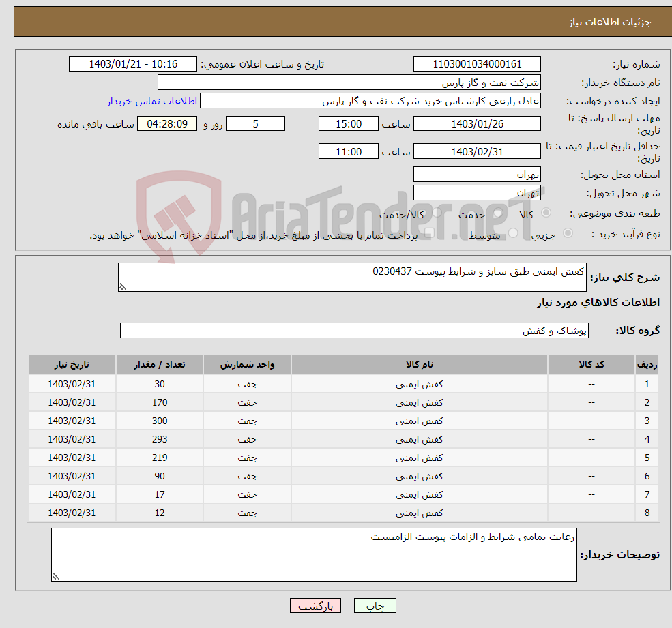Select the خدمت radio button
The width and height of the screenshot is (672, 628).
497,213
